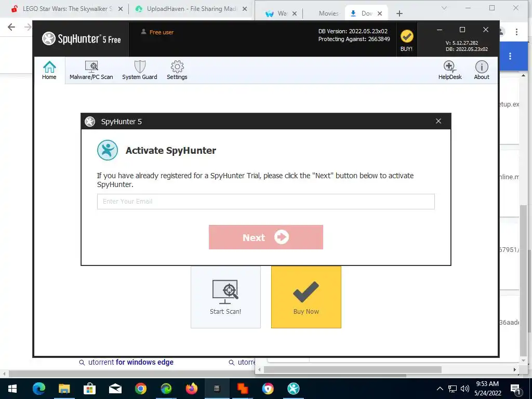Viewport: 532px width, 399px height.
Task: Open the Home tab in SpyHunter
Action: (49, 70)
